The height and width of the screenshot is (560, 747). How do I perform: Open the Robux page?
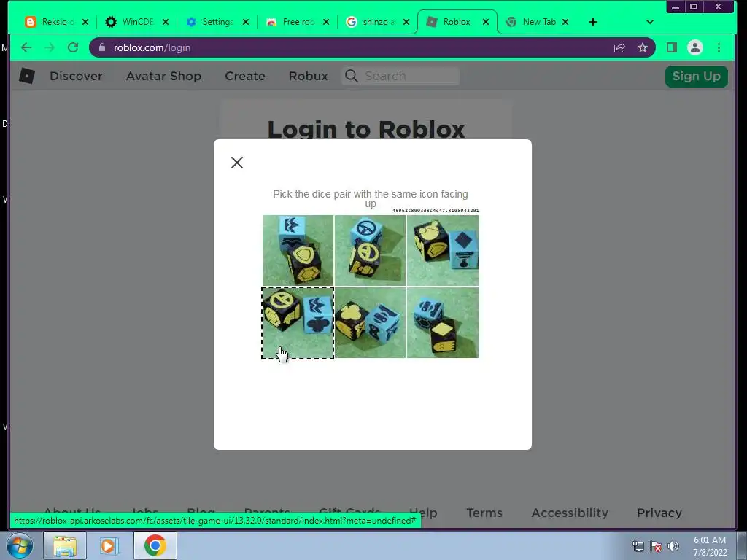[x=309, y=76]
